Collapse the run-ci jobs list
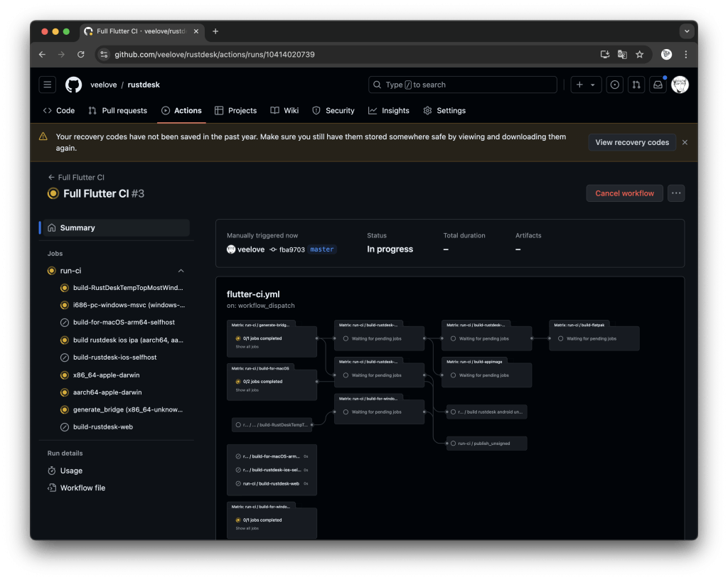728x580 pixels. pos(181,270)
